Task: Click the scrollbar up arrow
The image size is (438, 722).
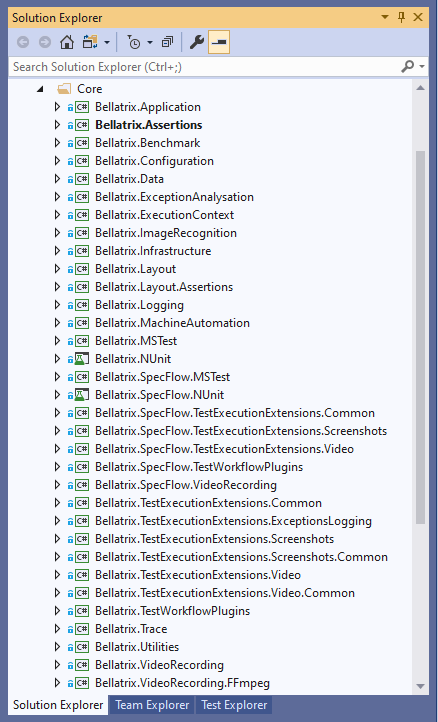Action: coord(420,88)
